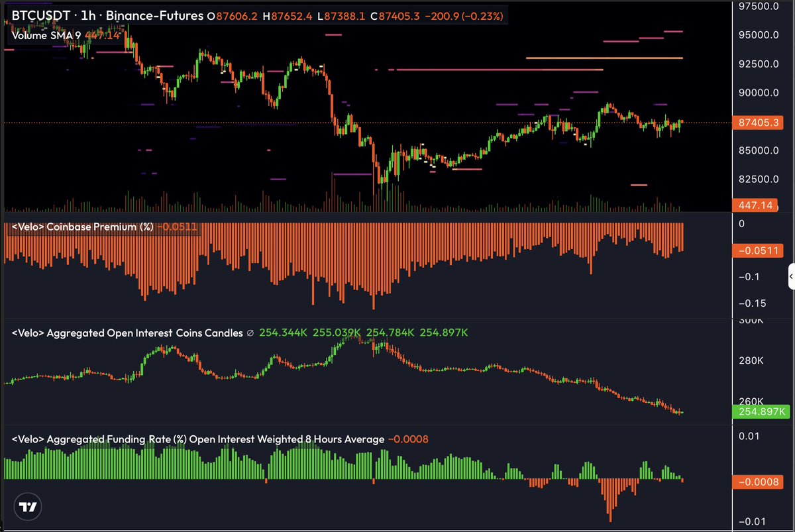Viewport: 795px width, 532px height.
Task: Select the volume value label 447.14
Action: [x=755, y=205]
